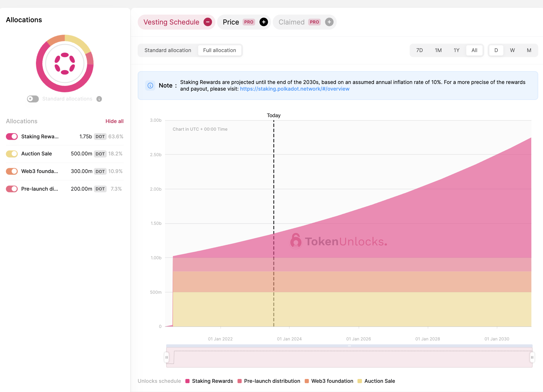Select the 1Y time range
Image resolution: width=543 pixels, height=392 pixels.
coord(456,50)
